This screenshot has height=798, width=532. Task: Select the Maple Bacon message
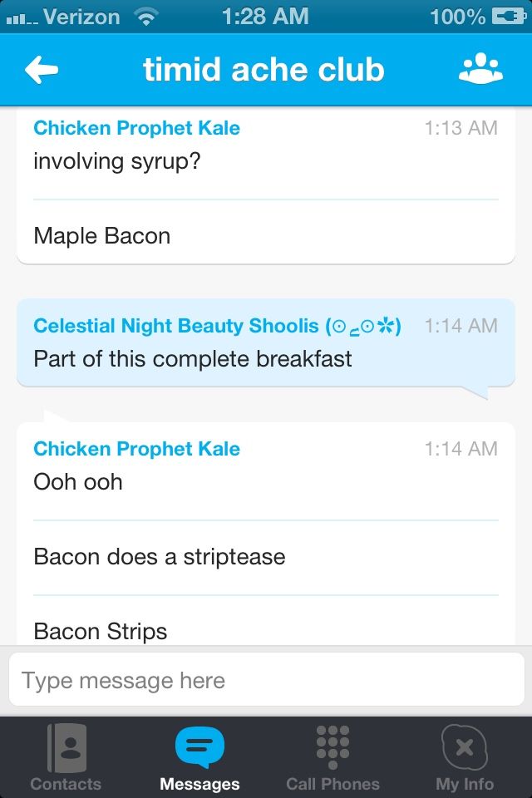coord(102,236)
